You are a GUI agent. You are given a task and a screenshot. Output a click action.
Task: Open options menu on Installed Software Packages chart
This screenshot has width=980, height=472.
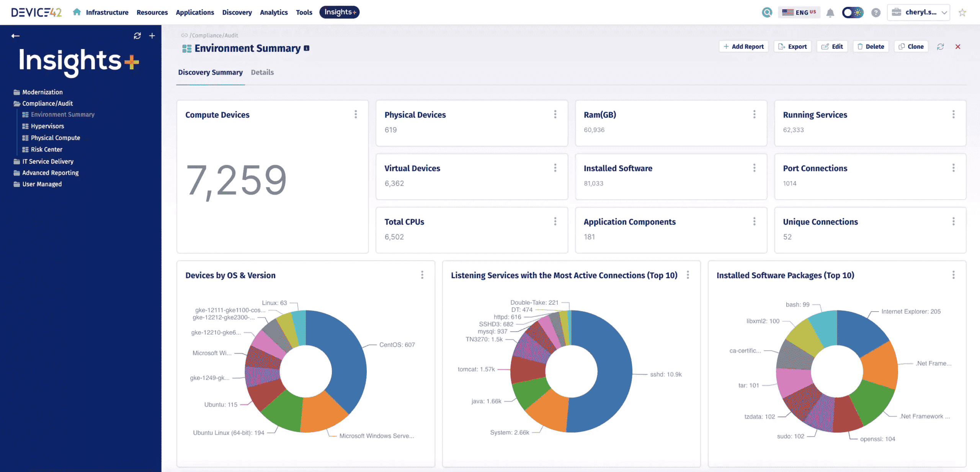pos(953,274)
